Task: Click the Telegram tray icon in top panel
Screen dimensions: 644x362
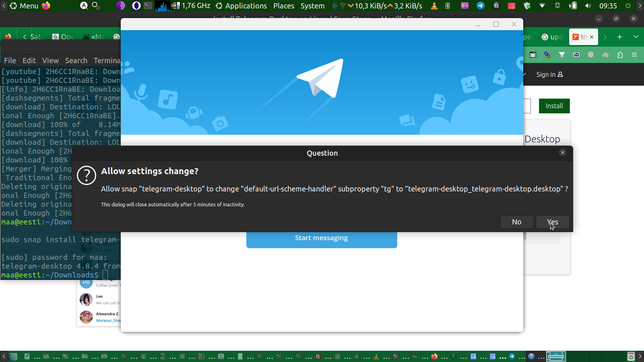Action: [481, 6]
